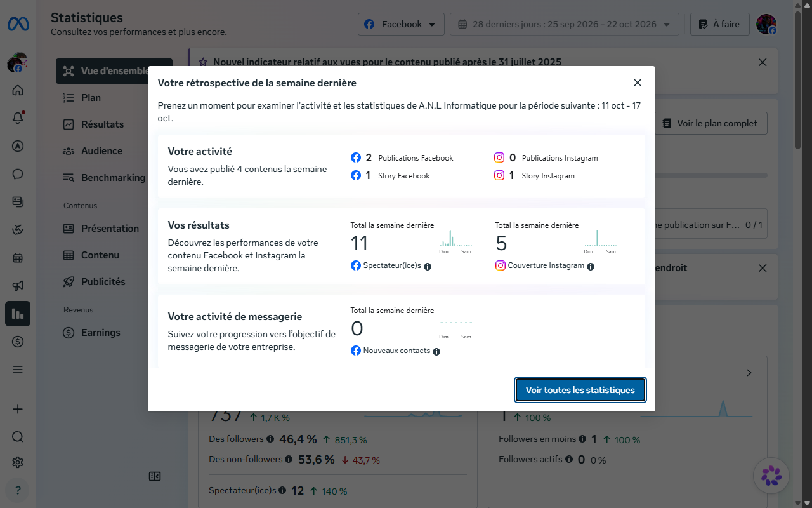Click the À faire button
Screen dimensions: 812x508
[719, 24]
